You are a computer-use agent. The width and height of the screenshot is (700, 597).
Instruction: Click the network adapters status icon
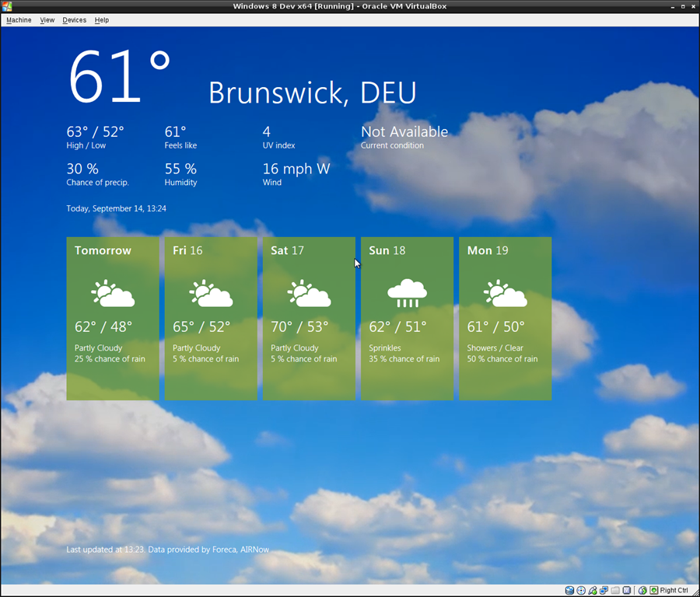[604, 590]
